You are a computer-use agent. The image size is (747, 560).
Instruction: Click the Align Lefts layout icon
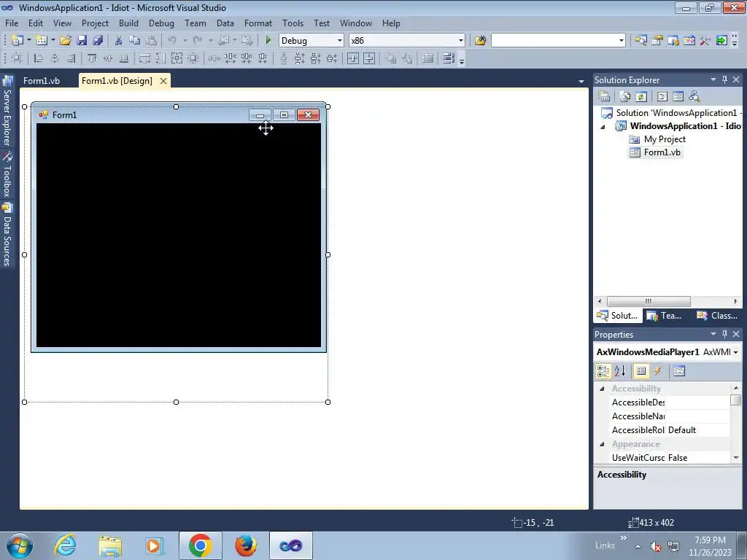point(39,58)
